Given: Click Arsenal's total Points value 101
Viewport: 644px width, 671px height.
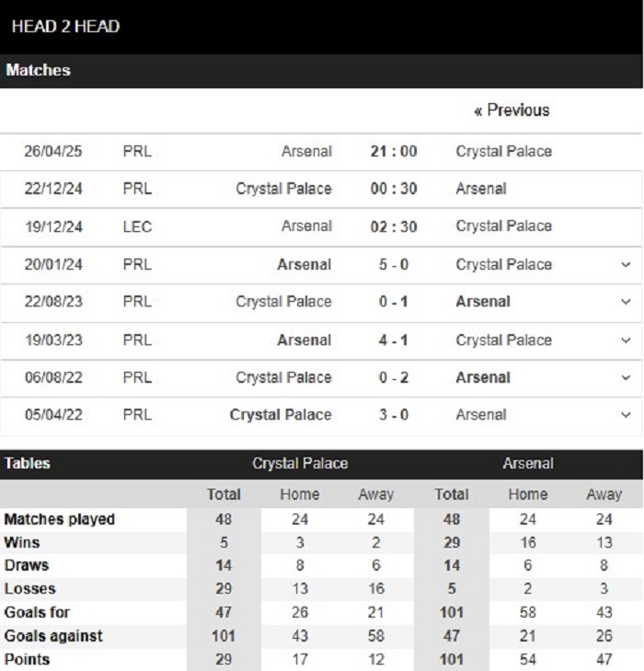Looking at the screenshot, I should 452,659.
